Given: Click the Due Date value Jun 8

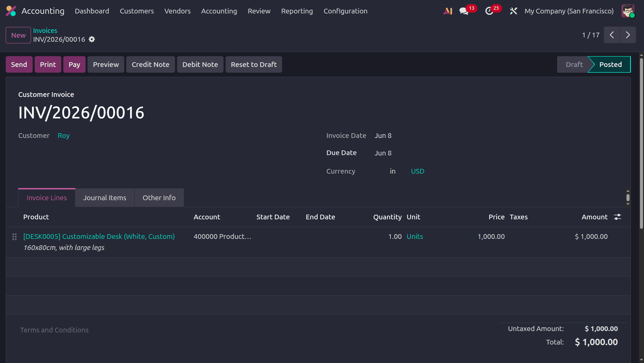Looking at the screenshot, I should pyautogui.click(x=383, y=153).
